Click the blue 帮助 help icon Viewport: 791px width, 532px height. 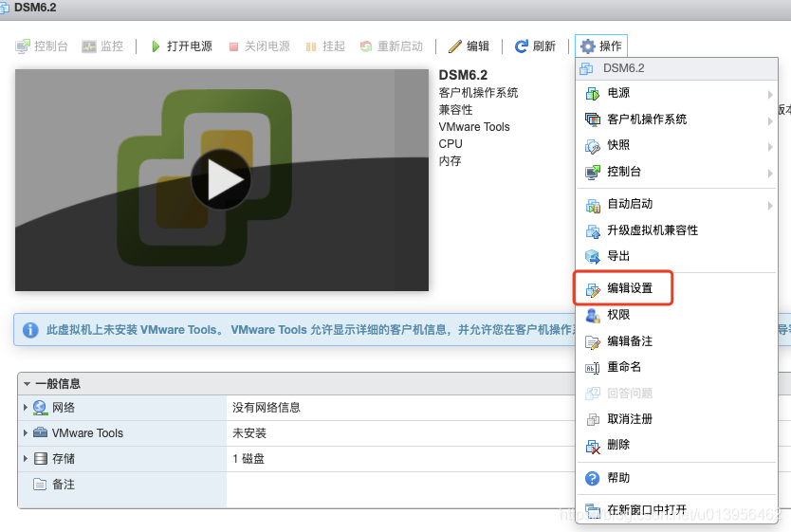(592, 478)
